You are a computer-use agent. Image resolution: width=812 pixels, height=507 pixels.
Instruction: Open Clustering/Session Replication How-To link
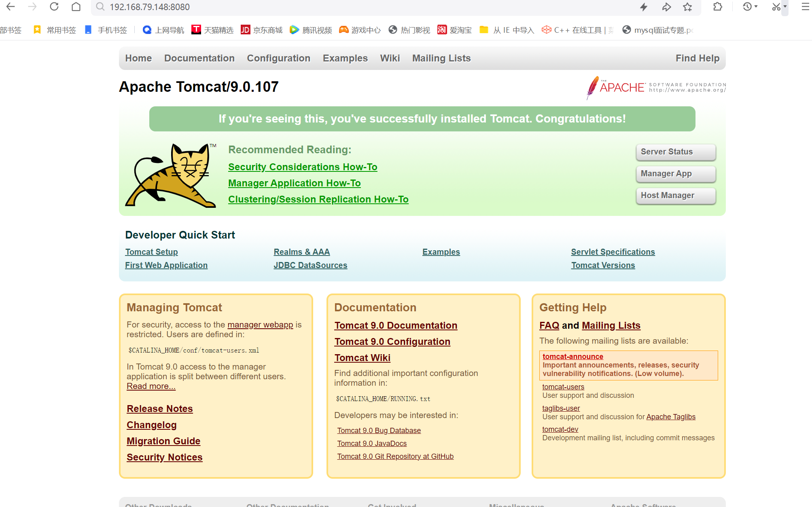pos(318,199)
